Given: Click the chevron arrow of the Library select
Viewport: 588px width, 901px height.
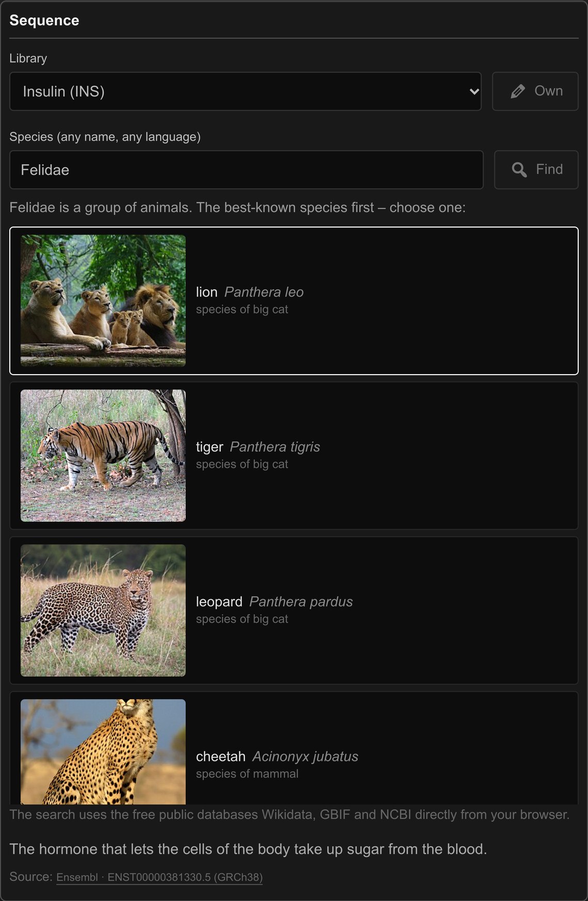Looking at the screenshot, I should click(474, 92).
